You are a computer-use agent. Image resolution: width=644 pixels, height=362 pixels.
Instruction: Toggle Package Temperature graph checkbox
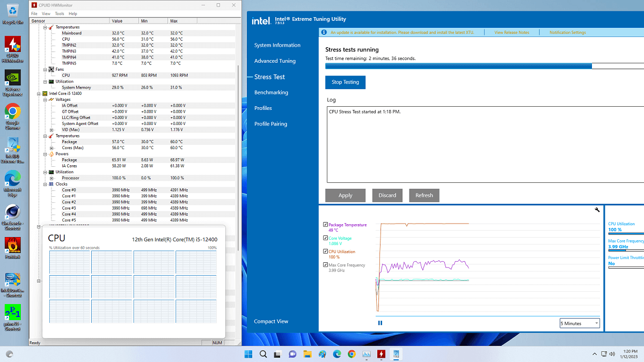click(326, 225)
